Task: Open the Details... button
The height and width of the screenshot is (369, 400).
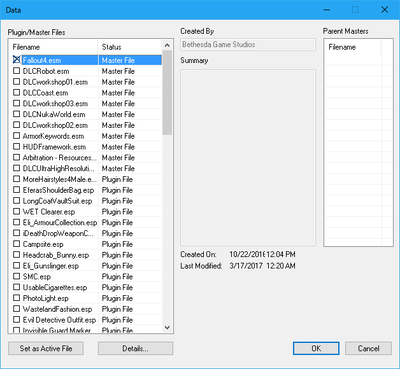Action: [135, 348]
